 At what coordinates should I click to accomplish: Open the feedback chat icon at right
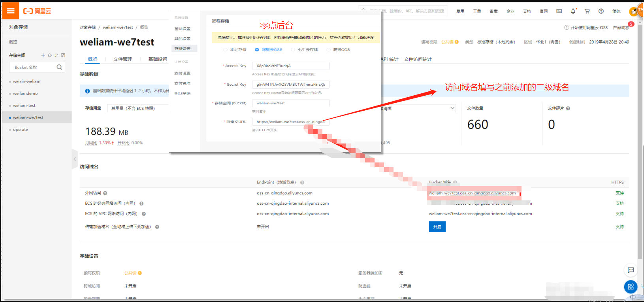(631, 270)
